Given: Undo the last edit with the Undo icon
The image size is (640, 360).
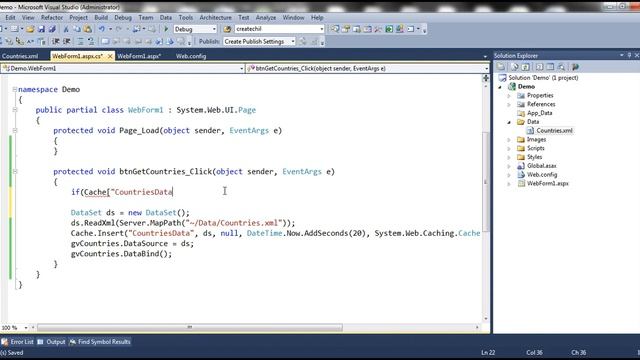Looking at the screenshot, I should point(101,29).
